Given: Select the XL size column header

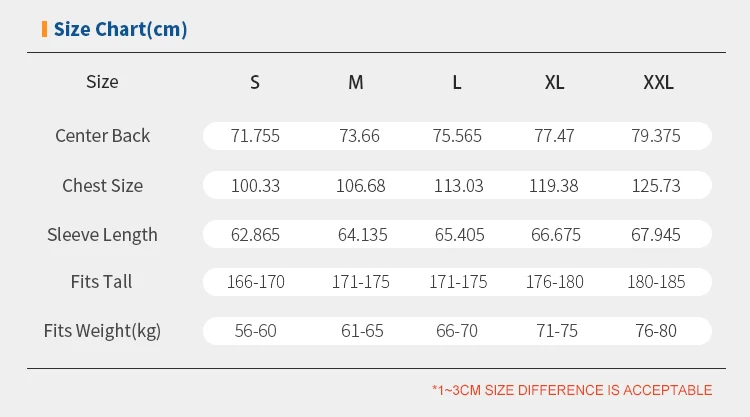Looking at the screenshot, I should pos(555,83).
